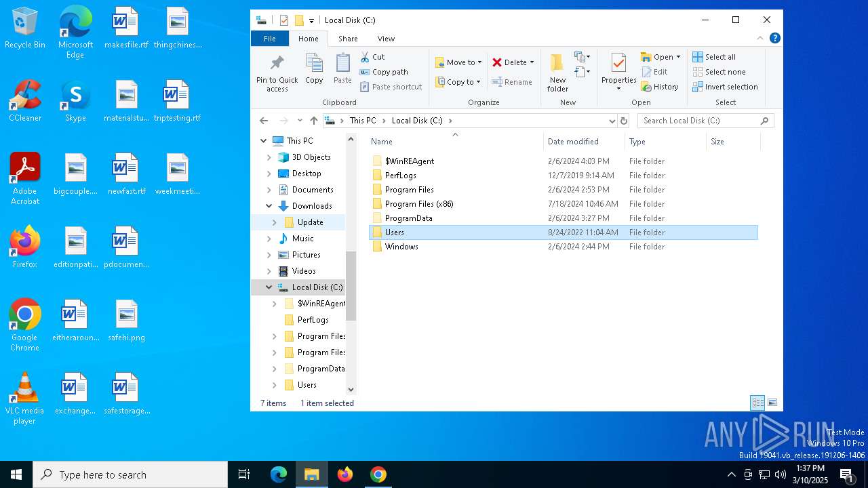Collapse This PC in navigation tree

[x=264, y=141]
